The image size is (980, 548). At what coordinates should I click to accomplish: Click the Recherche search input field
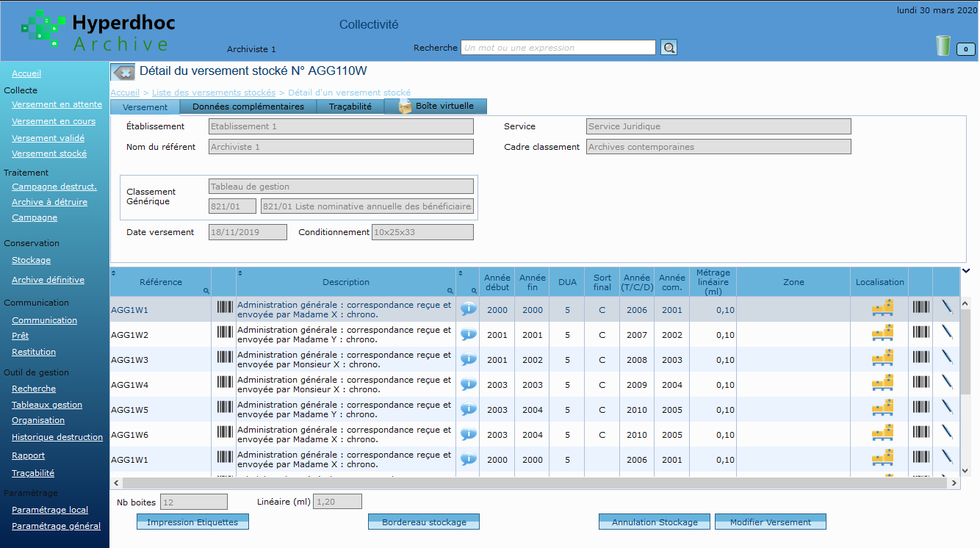[558, 48]
